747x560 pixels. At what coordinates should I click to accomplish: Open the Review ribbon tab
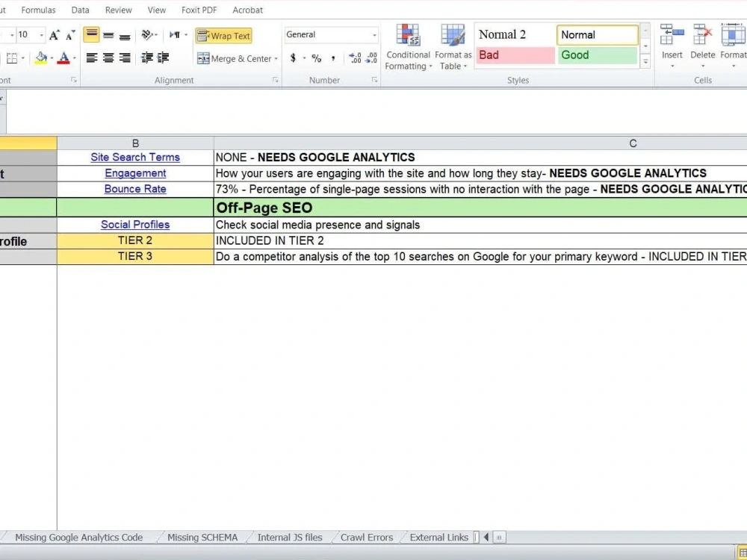(118, 10)
